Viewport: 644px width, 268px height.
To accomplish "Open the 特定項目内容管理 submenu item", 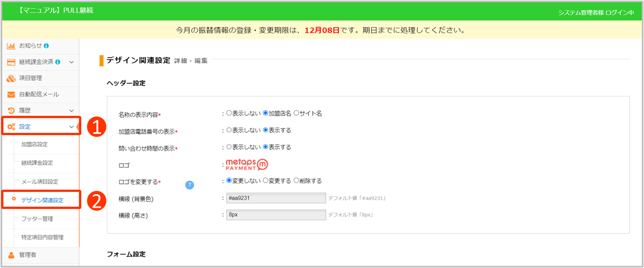I will 43,237.
